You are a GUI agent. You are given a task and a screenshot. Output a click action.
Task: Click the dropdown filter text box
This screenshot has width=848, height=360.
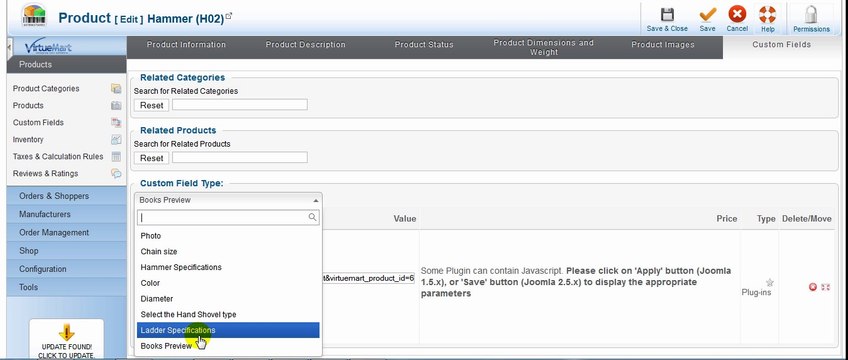(x=228, y=217)
